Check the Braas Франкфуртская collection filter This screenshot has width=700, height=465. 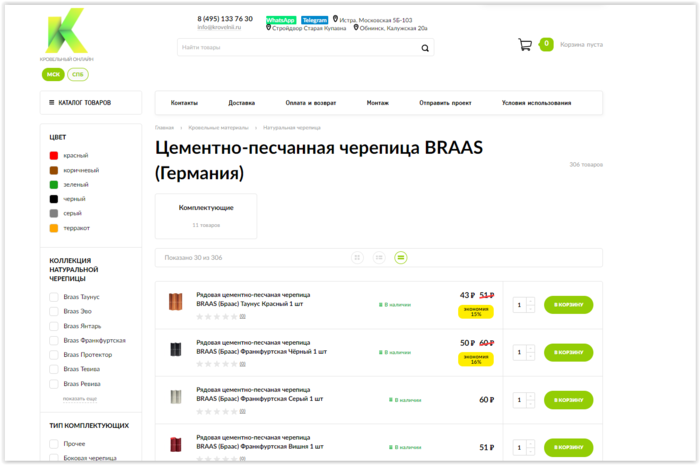(54, 340)
